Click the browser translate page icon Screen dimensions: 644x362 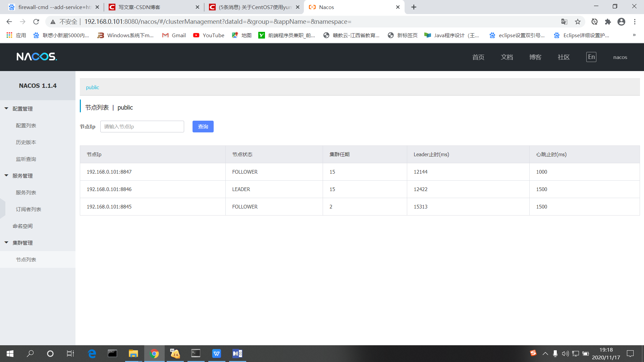564,22
